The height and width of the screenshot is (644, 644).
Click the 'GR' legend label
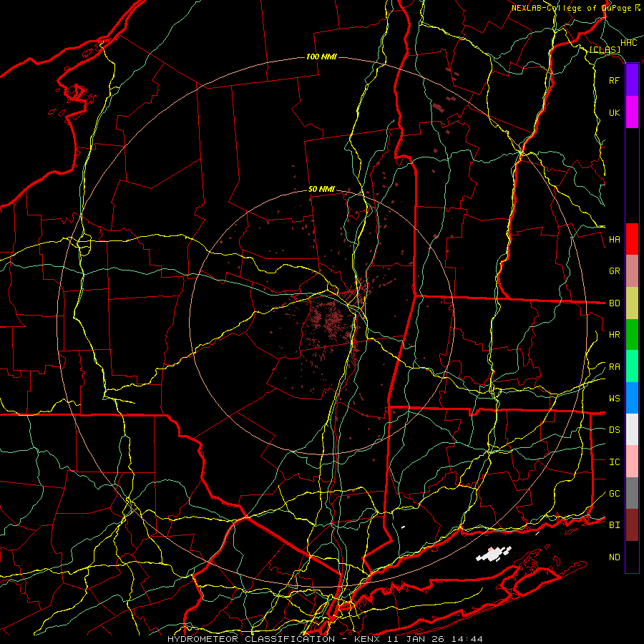[x=614, y=271]
